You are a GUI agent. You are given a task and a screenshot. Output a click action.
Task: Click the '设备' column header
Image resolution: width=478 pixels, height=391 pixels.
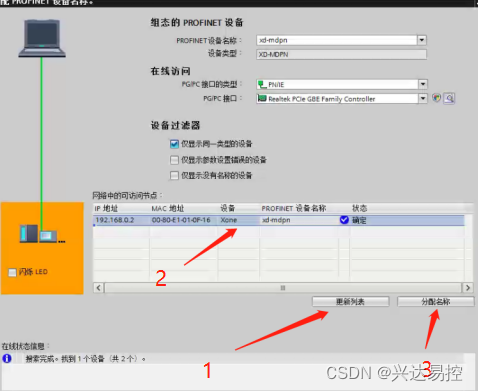point(228,208)
